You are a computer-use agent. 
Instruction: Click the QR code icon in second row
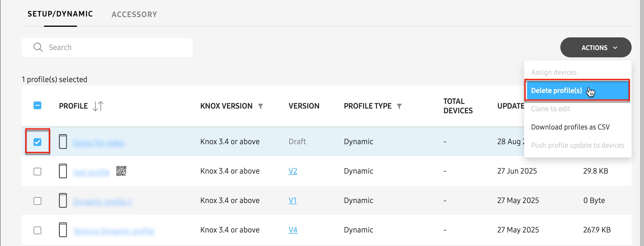[121, 171]
